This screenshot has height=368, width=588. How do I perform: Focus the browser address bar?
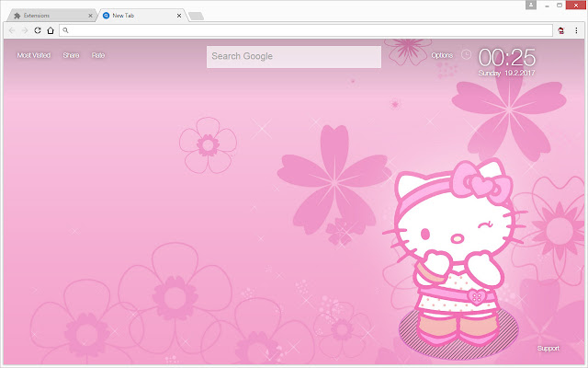[306, 30]
